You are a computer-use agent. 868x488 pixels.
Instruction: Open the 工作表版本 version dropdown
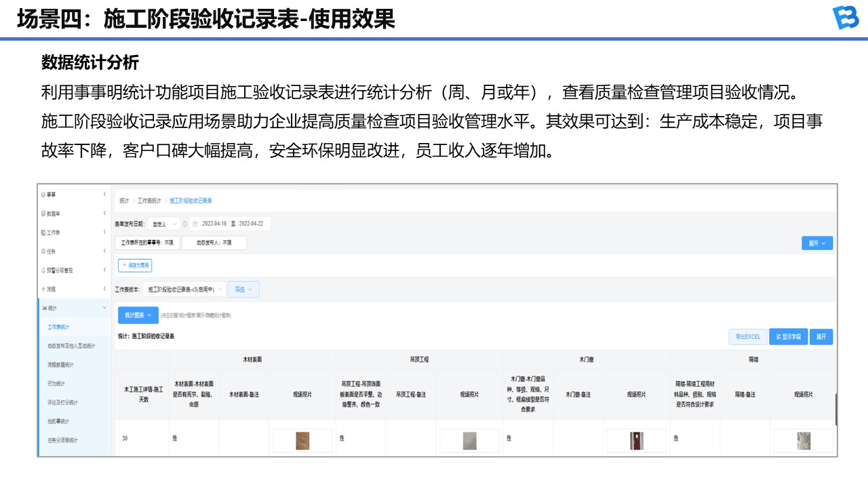[x=184, y=289]
